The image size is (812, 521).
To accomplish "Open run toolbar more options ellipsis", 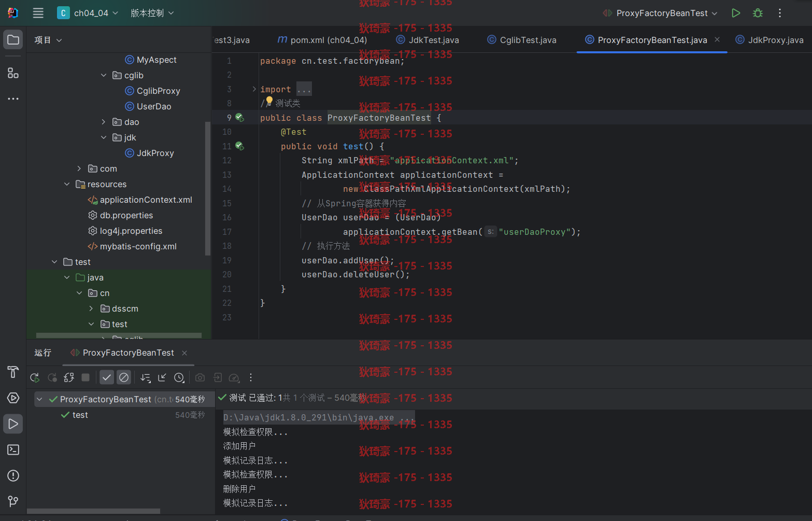I will [251, 377].
